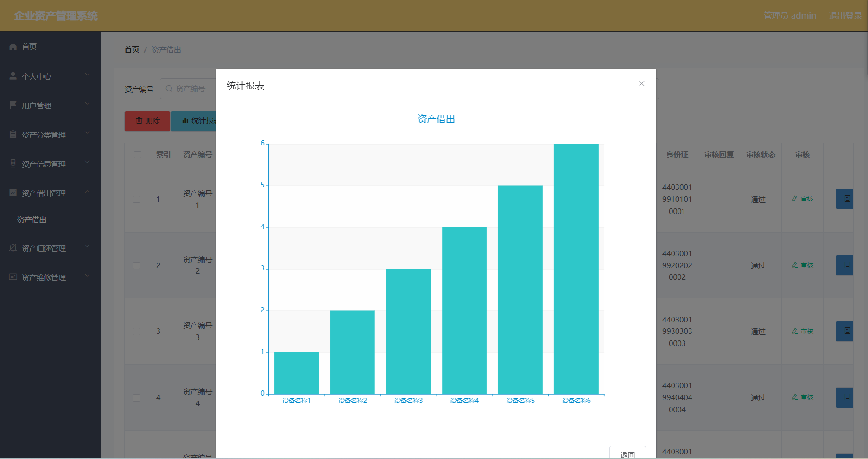Open the 资产借出 submenu item
Viewport: 868px width, 459px height.
point(50,220)
